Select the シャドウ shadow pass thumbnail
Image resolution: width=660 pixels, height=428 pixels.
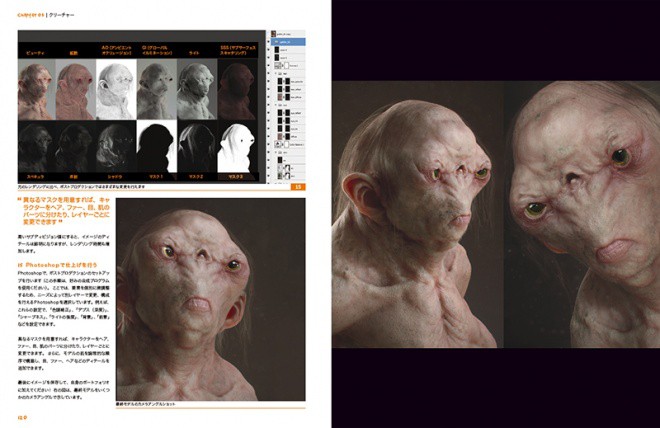click(x=116, y=146)
